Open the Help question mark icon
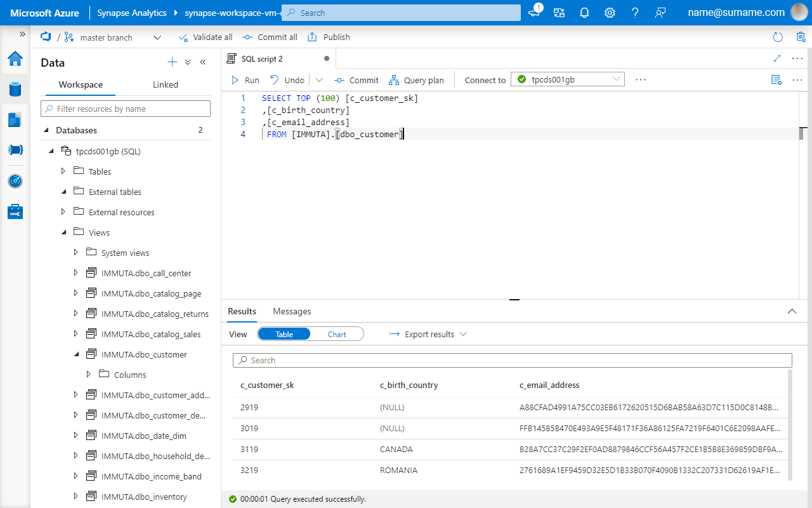The width and height of the screenshot is (812, 508). (x=635, y=13)
